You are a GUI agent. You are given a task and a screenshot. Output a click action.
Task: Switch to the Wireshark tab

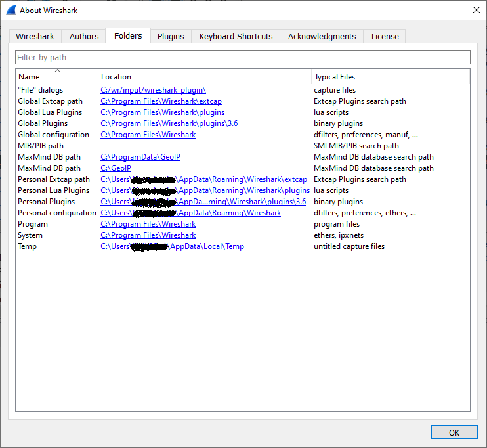(x=35, y=36)
